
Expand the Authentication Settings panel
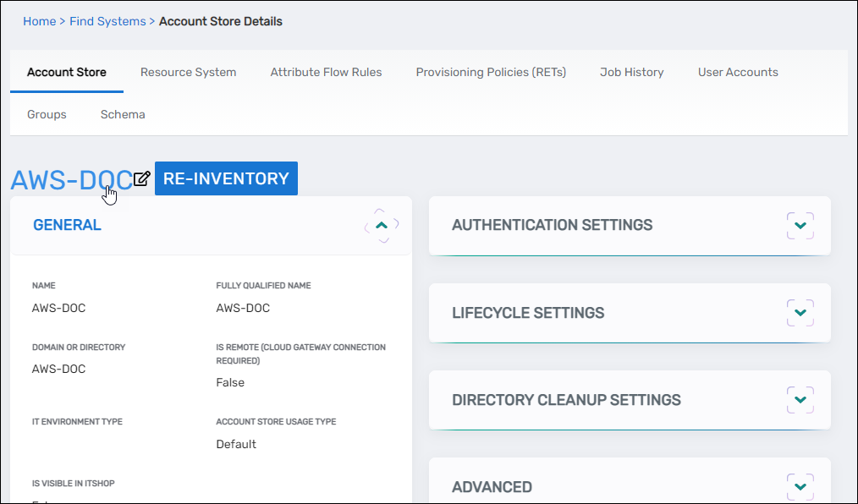tap(800, 226)
